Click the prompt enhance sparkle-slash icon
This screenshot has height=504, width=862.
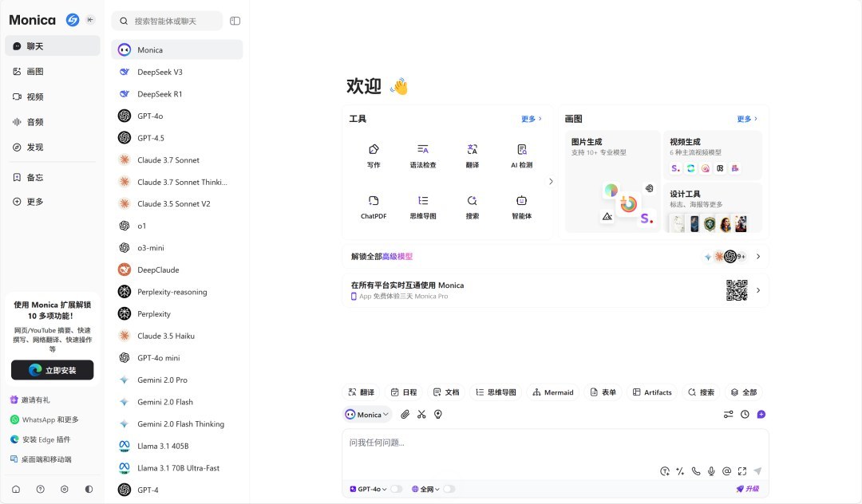pyautogui.click(x=680, y=471)
